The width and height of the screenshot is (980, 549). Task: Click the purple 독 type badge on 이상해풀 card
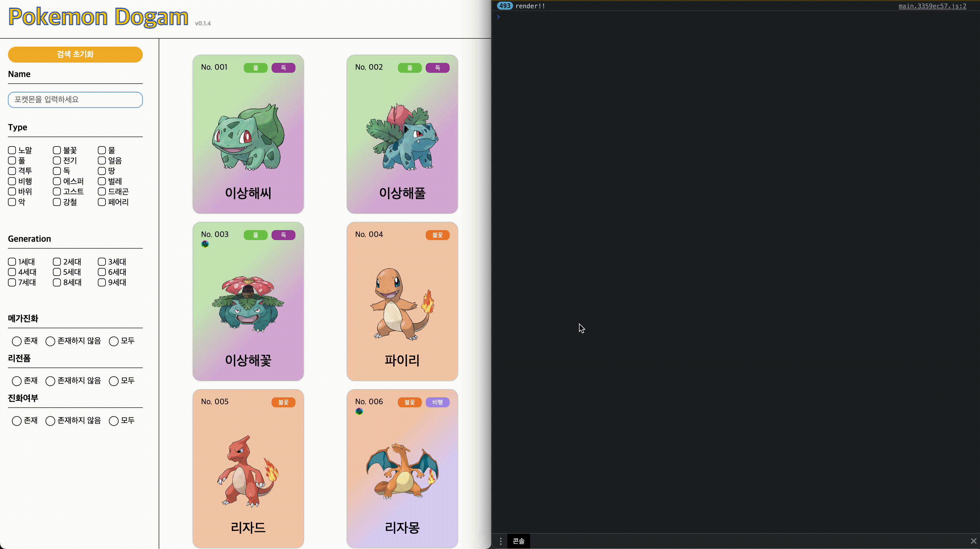click(437, 68)
